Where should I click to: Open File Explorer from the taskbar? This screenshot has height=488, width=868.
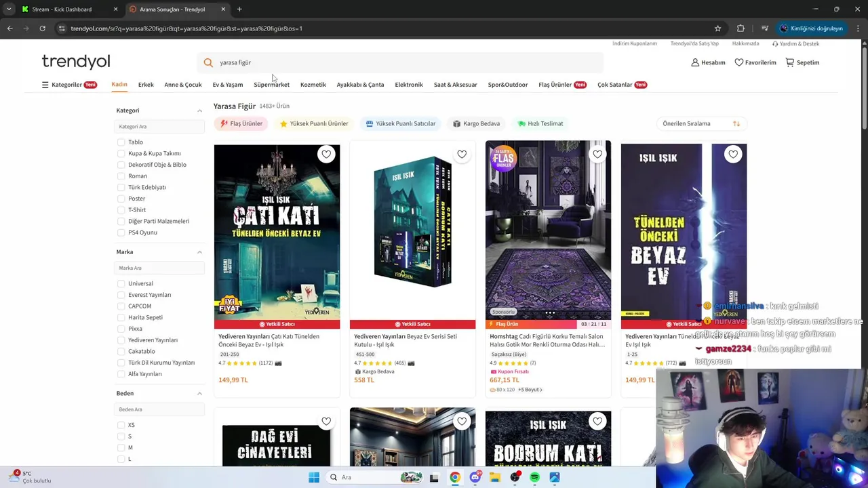click(495, 477)
